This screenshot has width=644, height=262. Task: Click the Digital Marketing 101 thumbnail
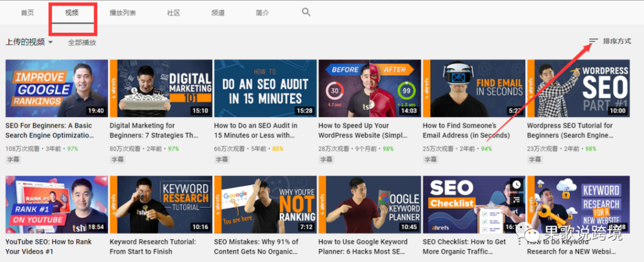pyautogui.click(x=161, y=88)
